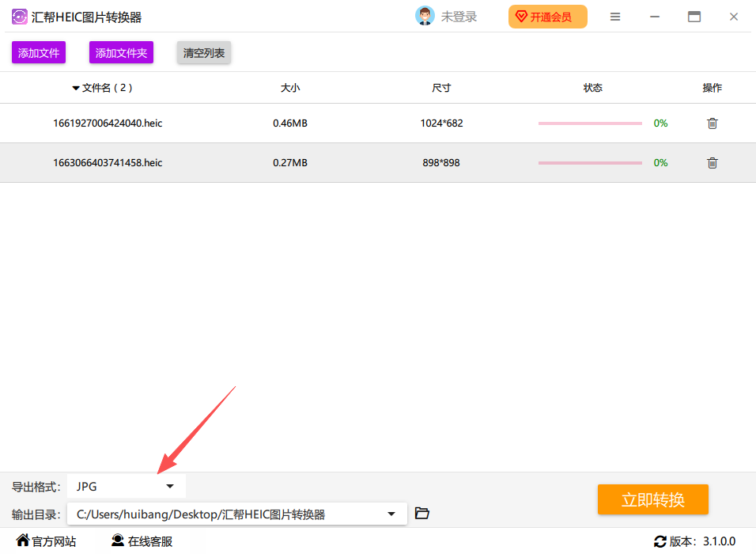This screenshot has width=756, height=554.
Task: Delete the 1661927006424040.heic file with trash icon
Action: click(713, 123)
